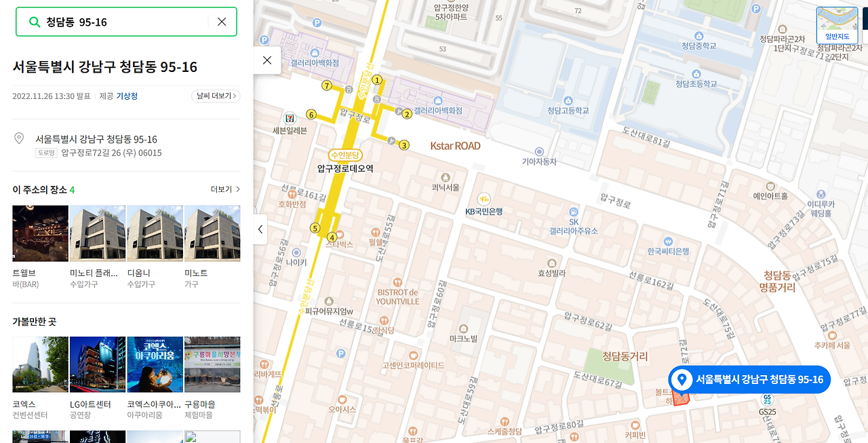Image resolution: width=868 pixels, height=443 pixels.
Task: Click the 오아시스 cafe icon
Action: click(342, 399)
